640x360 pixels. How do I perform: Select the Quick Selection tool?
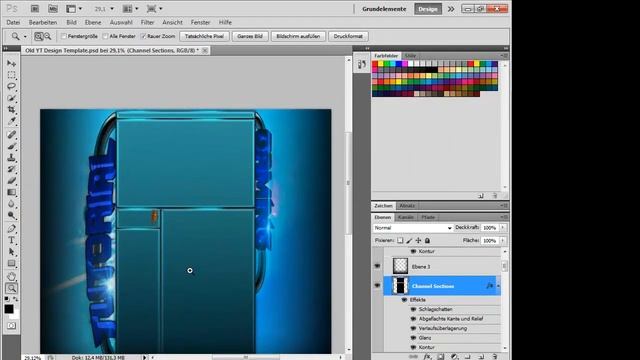tap(11, 98)
